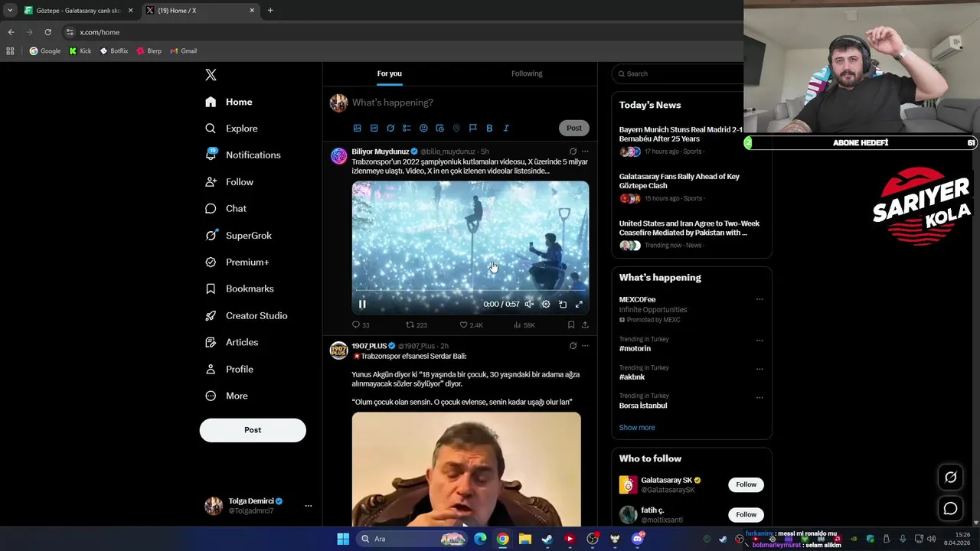Switch to the Göztepe - Galatasaray browser tab
This screenshot has width=980, height=551.
pos(77,11)
